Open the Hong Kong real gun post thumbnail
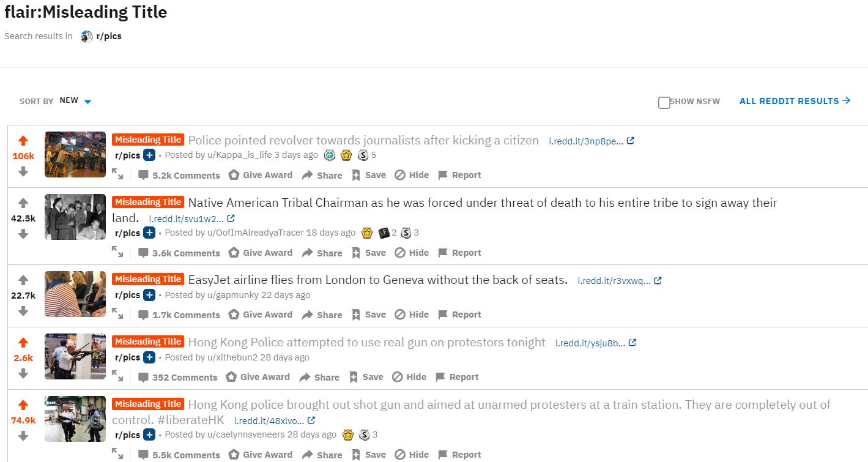This screenshot has width=868, height=462. click(x=75, y=356)
